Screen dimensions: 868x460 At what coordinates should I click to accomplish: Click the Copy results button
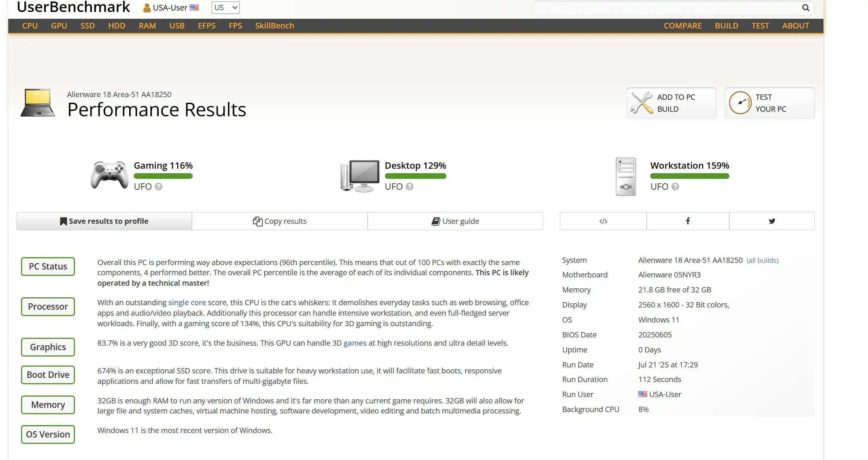(x=280, y=221)
